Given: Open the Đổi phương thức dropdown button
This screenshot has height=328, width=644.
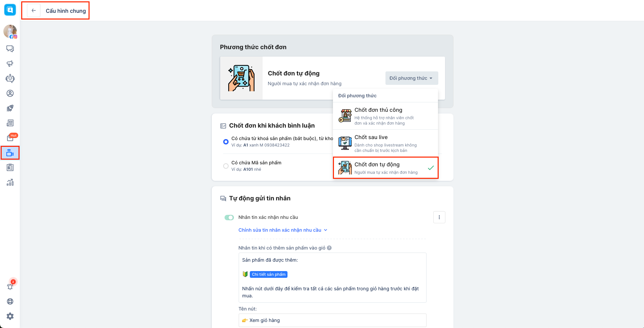Looking at the screenshot, I should click(412, 78).
